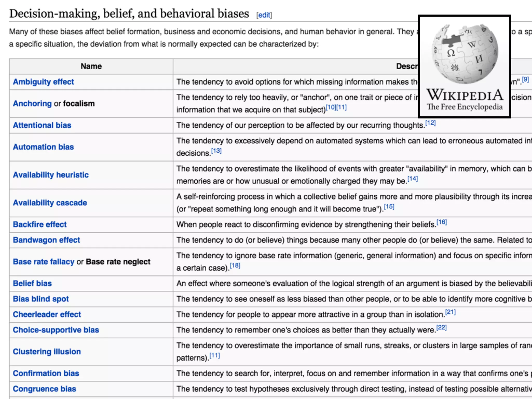532x399 pixels.
Task: Follow the Attentional bias link
Action: [x=42, y=125]
